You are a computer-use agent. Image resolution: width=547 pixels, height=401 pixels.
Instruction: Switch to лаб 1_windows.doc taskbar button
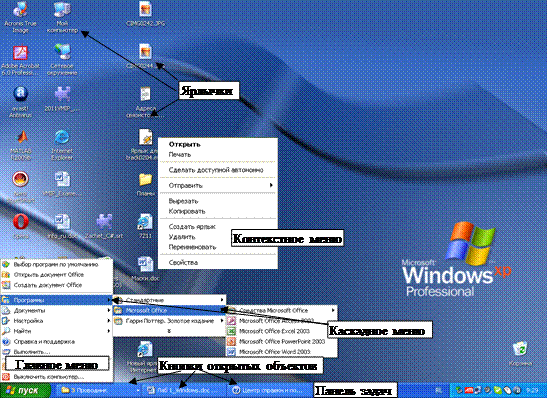[184, 391]
